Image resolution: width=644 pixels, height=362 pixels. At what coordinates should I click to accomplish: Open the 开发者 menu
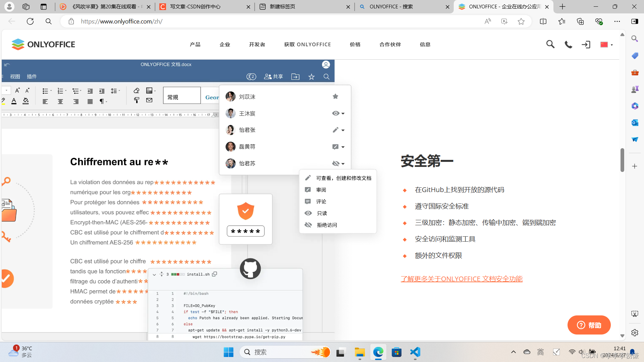(x=257, y=45)
